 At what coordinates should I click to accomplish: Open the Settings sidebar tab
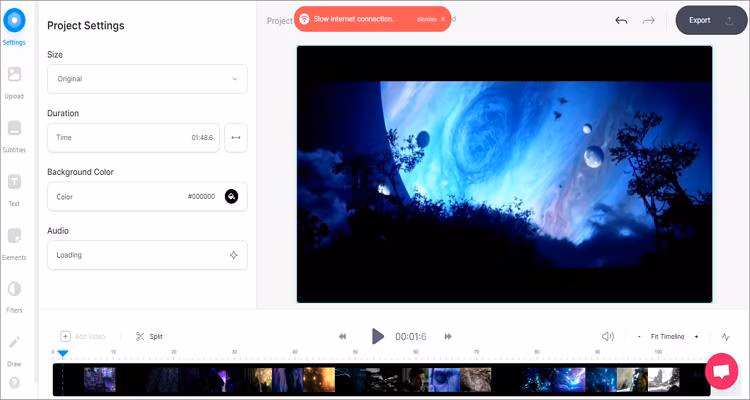(14, 26)
